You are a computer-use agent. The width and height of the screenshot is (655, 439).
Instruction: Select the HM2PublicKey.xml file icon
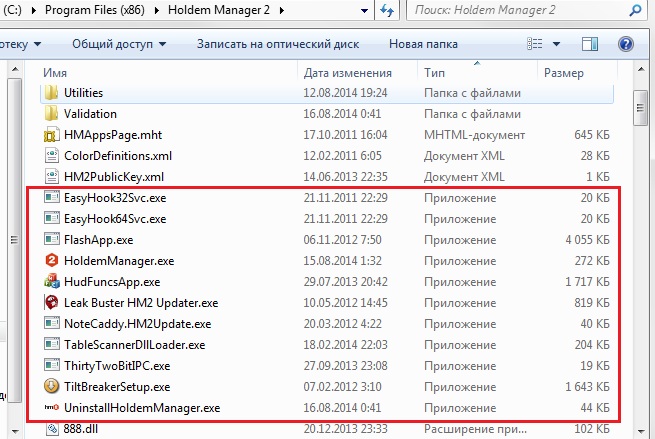coord(51,177)
